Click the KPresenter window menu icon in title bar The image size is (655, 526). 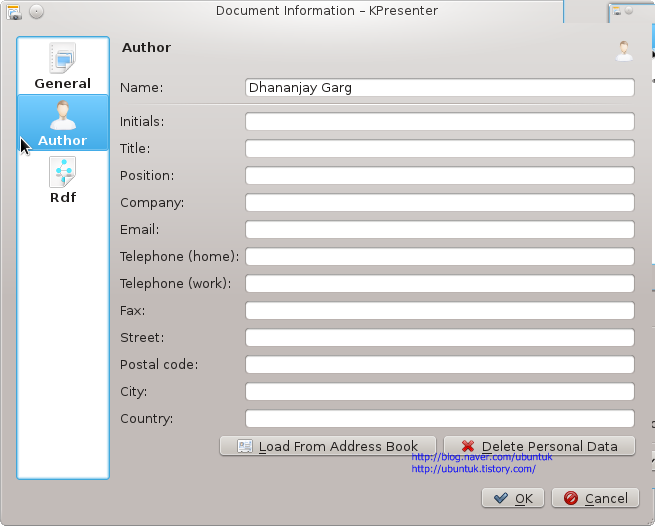pyautogui.click(x=13, y=11)
